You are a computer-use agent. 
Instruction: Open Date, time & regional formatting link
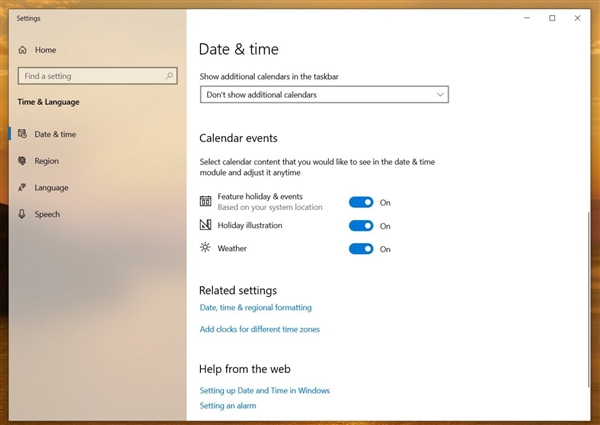tap(256, 308)
